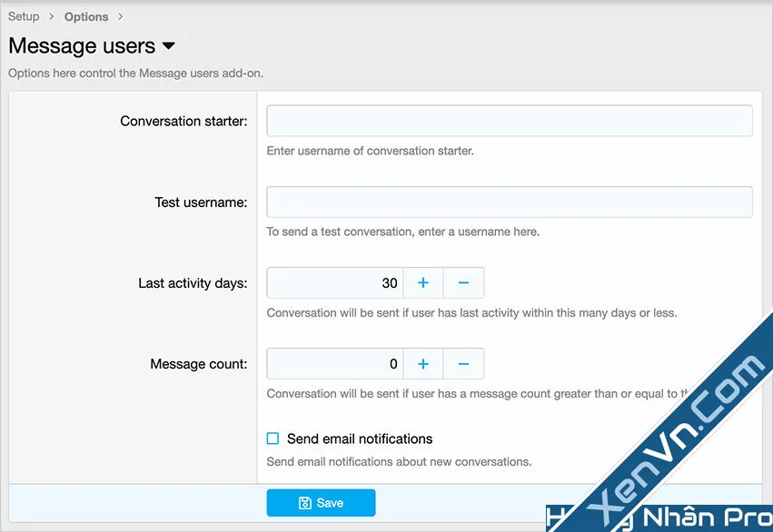Viewport: 773px width, 532px height.
Task: Increment Last activity days using plus icon
Action: tap(422, 282)
